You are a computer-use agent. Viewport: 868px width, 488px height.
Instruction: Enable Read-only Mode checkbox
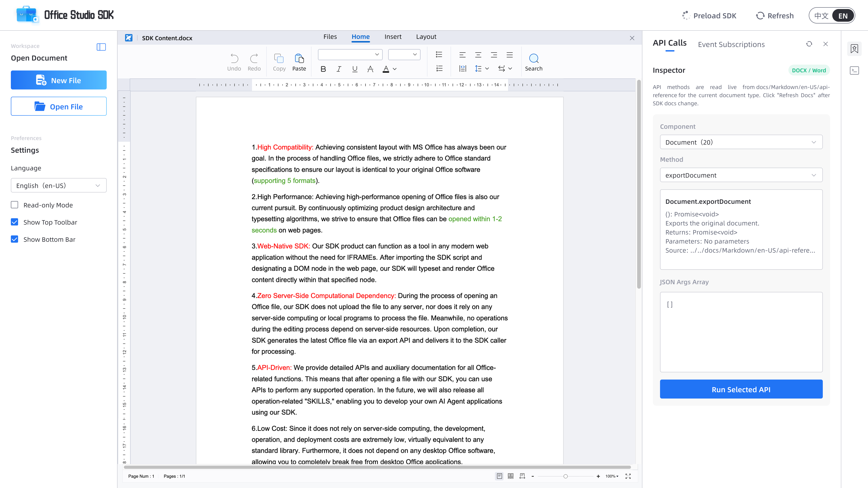pyautogui.click(x=14, y=205)
